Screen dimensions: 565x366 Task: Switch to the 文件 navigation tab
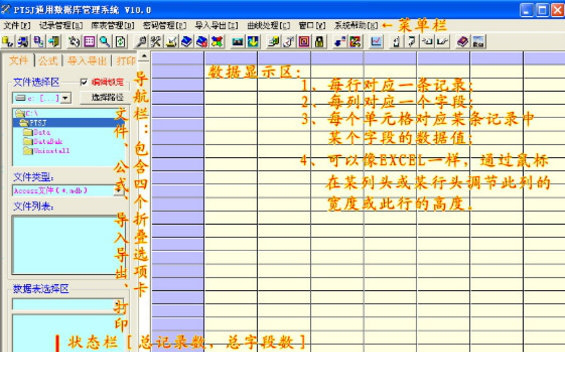[x=18, y=60]
